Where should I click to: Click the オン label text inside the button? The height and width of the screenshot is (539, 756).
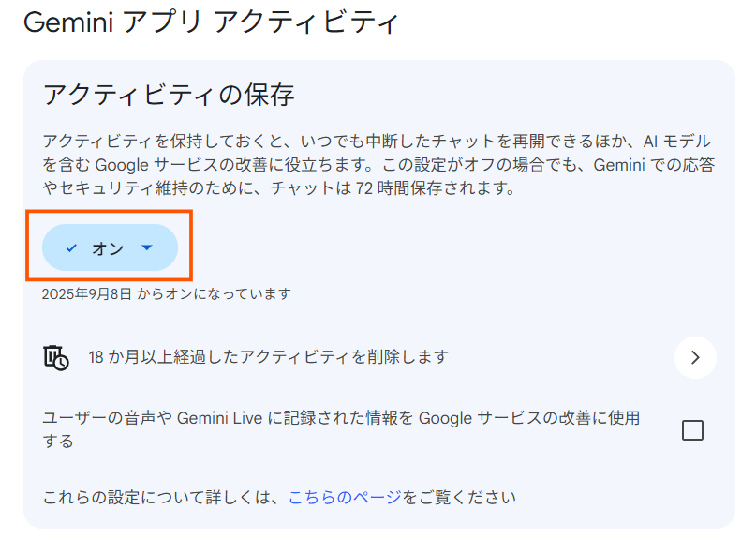[108, 248]
